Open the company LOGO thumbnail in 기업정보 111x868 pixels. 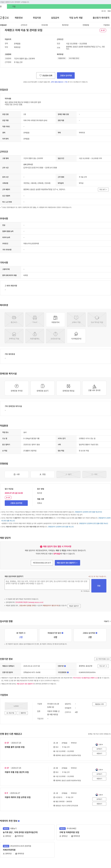tap(16, 706)
